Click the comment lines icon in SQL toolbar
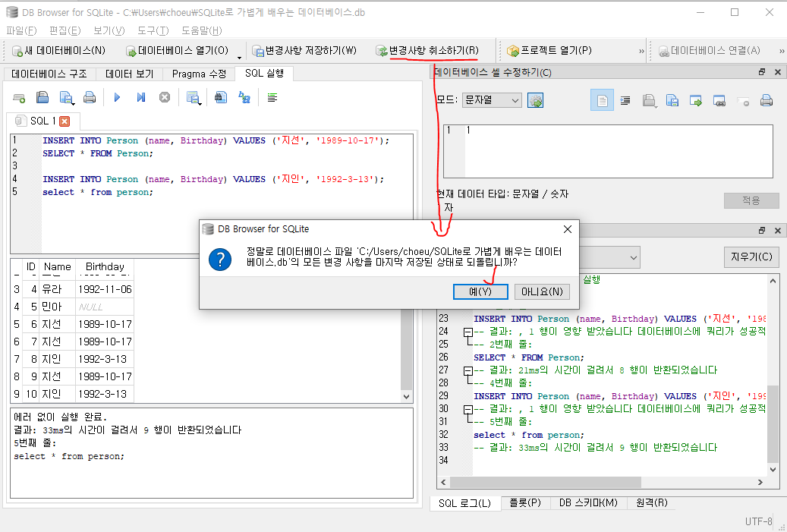The height and width of the screenshot is (532, 787). [x=272, y=97]
